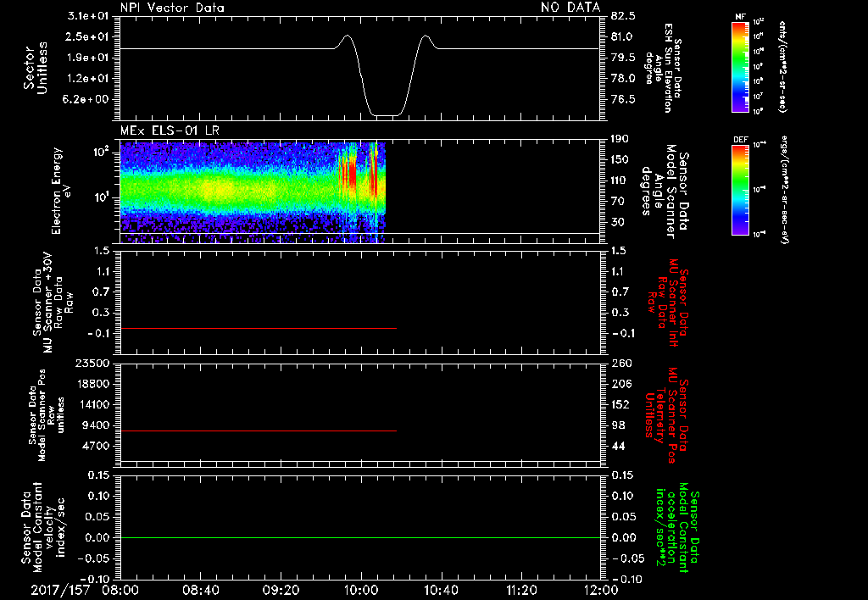Click the "110" scanner angle tick
This screenshot has height=600, width=868.
pyautogui.click(x=620, y=181)
